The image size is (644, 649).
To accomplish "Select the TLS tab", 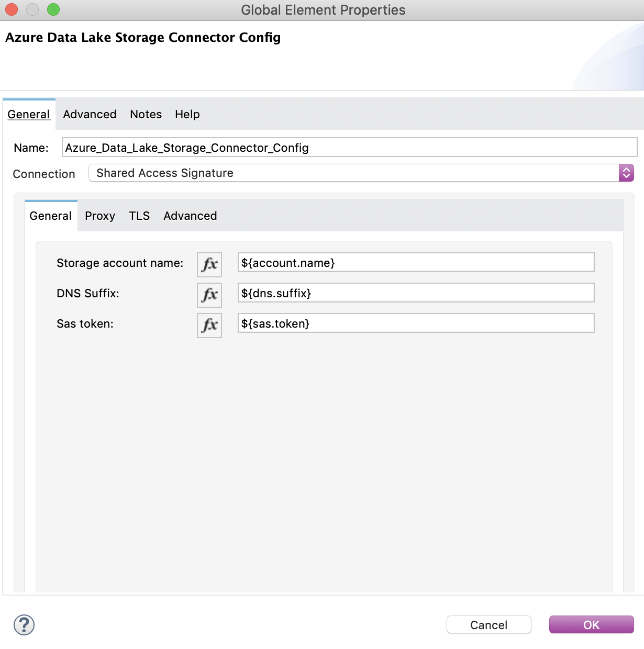I will [139, 216].
